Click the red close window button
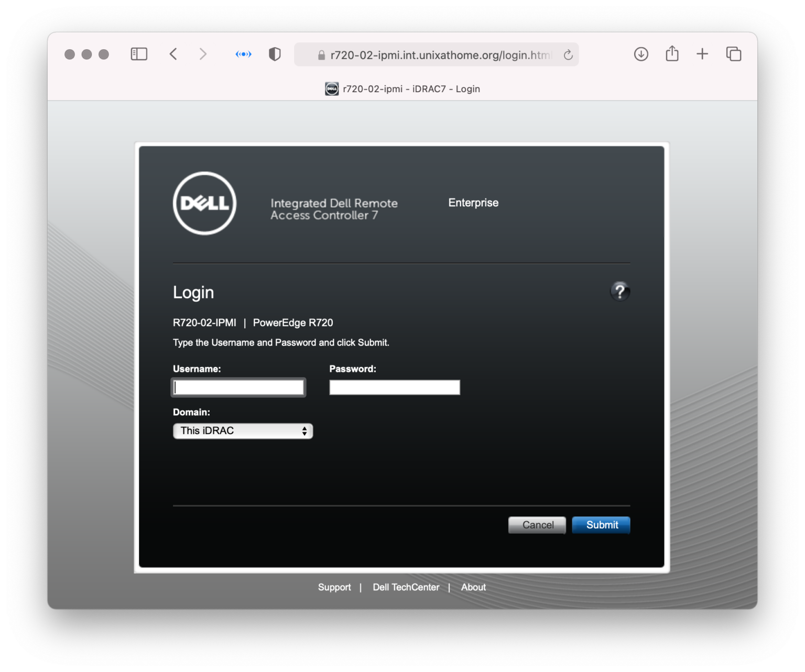The width and height of the screenshot is (805, 672). [70, 54]
